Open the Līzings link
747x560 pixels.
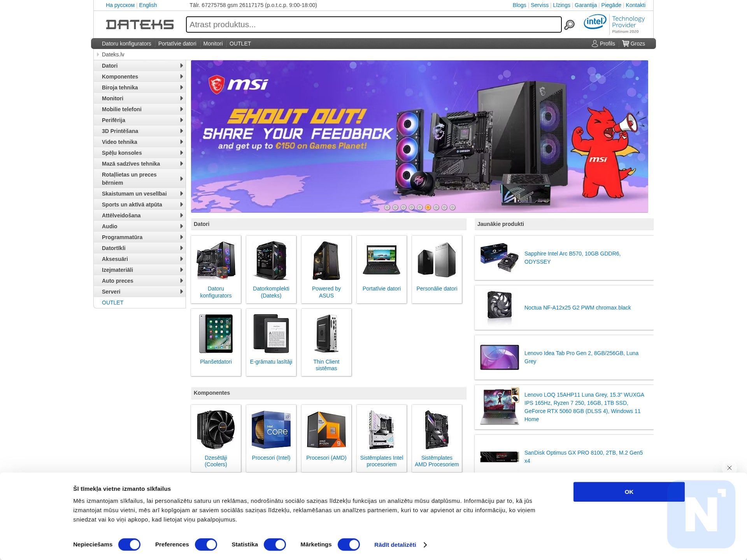(561, 5)
